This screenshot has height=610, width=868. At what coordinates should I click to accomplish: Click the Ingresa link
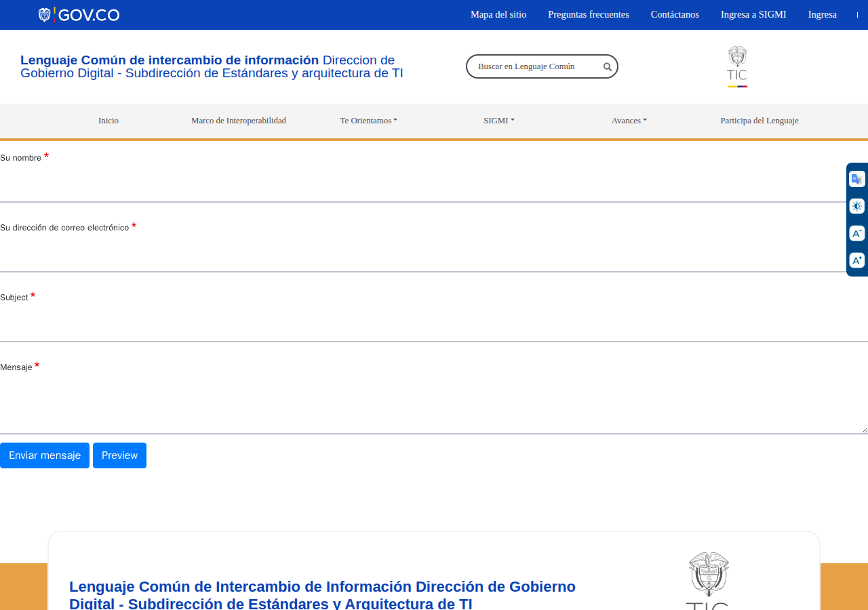[x=823, y=14]
